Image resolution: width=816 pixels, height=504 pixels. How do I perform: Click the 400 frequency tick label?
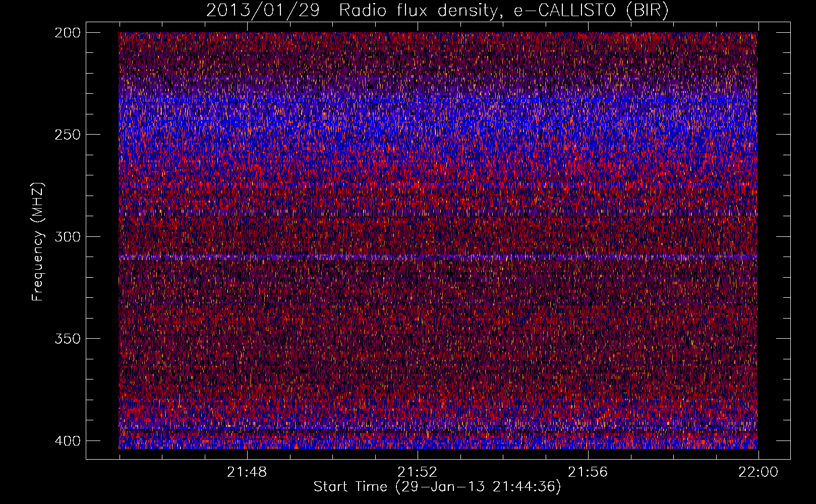click(67, 441)
